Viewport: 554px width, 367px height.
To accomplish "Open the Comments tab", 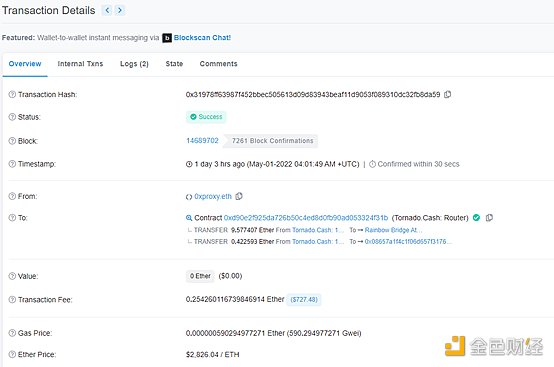I will 218,64.
